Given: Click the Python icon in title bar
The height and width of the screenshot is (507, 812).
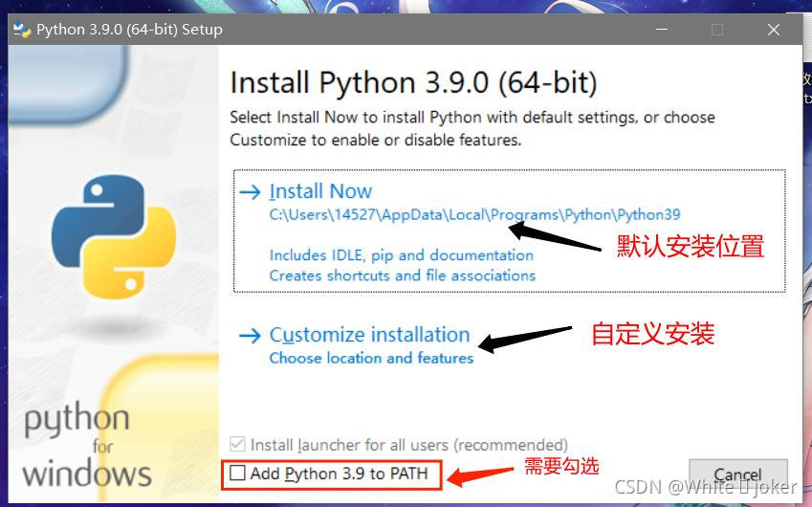Looking at the screenshot, I should tap(22, 30).
